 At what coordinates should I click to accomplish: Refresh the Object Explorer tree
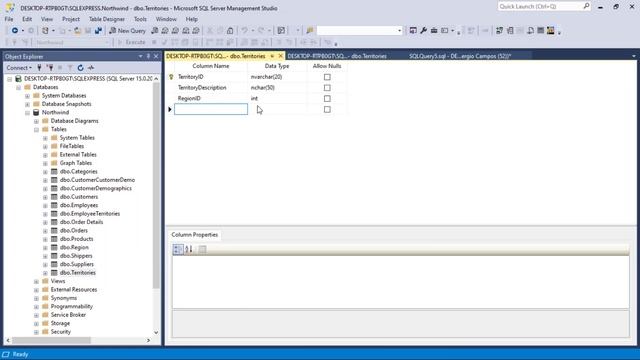point(80,68)
